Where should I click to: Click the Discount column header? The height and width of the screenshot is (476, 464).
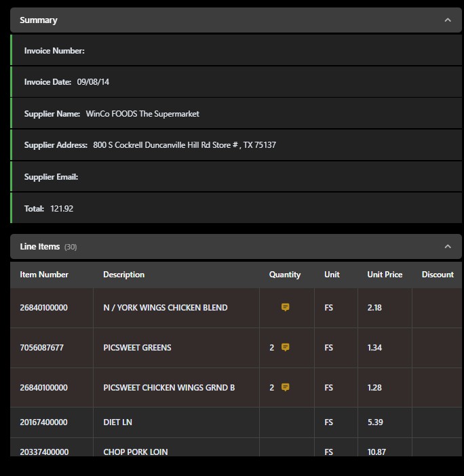pyautogui.click(x=438, y=275)
